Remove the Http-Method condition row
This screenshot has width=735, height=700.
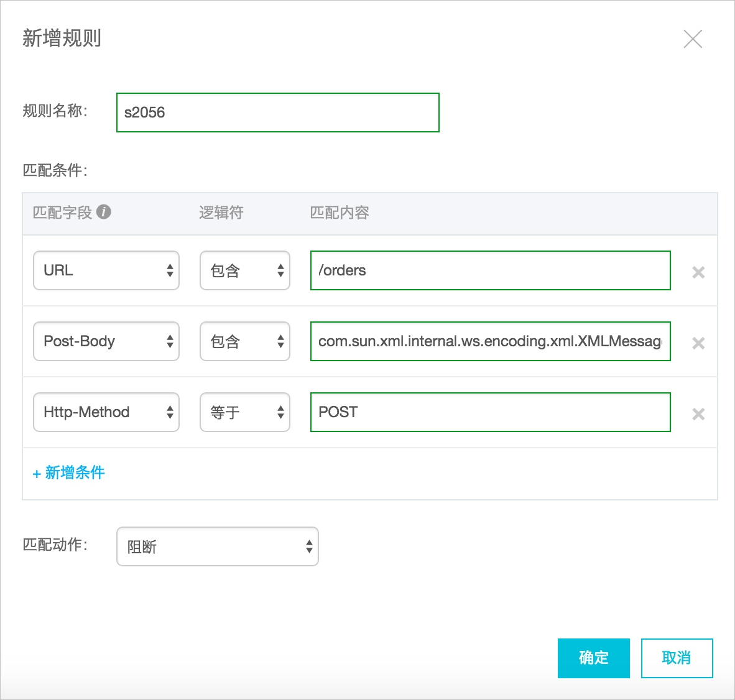click(x=698, y=414)
